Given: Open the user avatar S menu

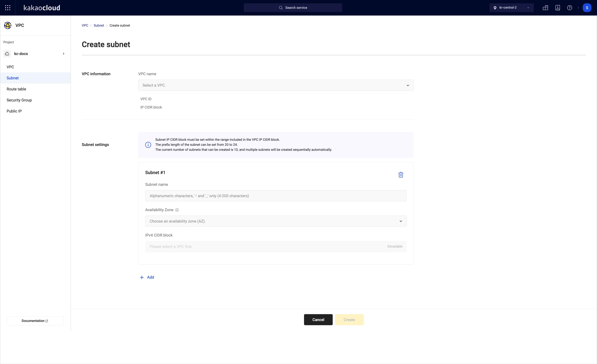Looking at the screenshot, I should (x=587, y=8).
